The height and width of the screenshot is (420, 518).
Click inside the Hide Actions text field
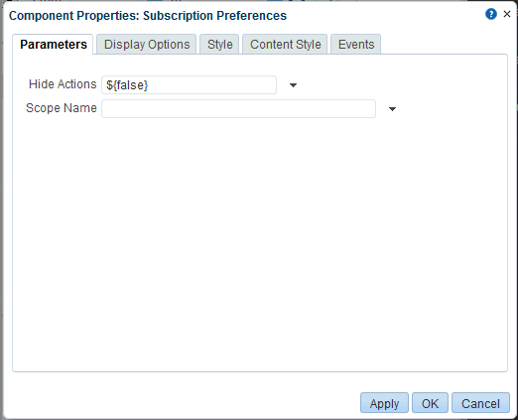(189, 85)
